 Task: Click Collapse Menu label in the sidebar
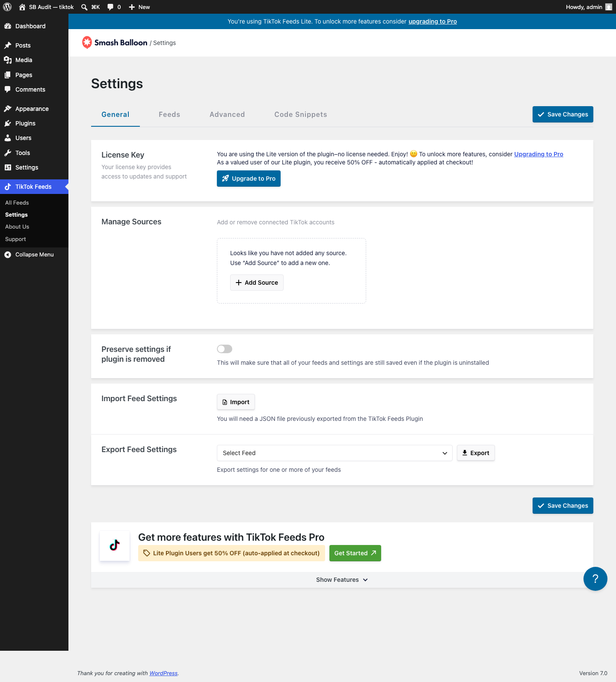click(35, 255)
